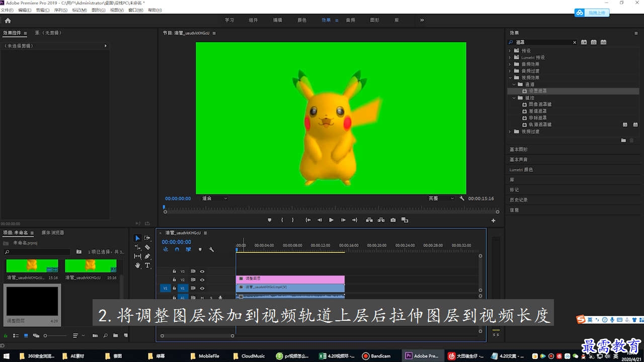
Task: Toggle V2 track visibility eye
Action: coord(202,280)
